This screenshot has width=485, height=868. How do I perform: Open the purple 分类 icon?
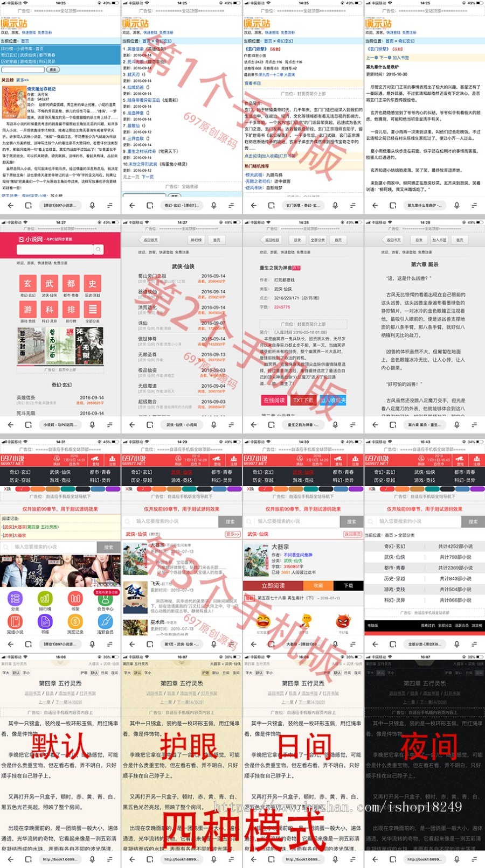point(15,598)
